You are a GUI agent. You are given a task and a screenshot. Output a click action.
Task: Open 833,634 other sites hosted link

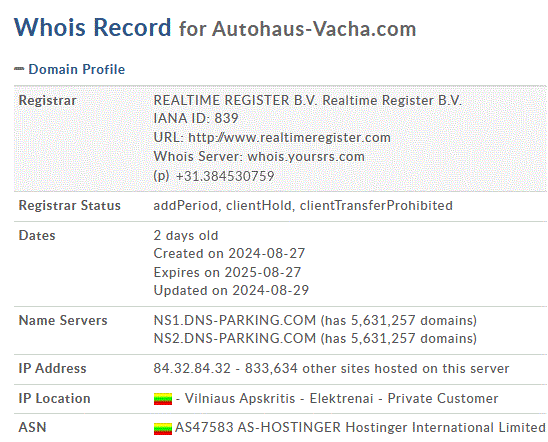377,369
